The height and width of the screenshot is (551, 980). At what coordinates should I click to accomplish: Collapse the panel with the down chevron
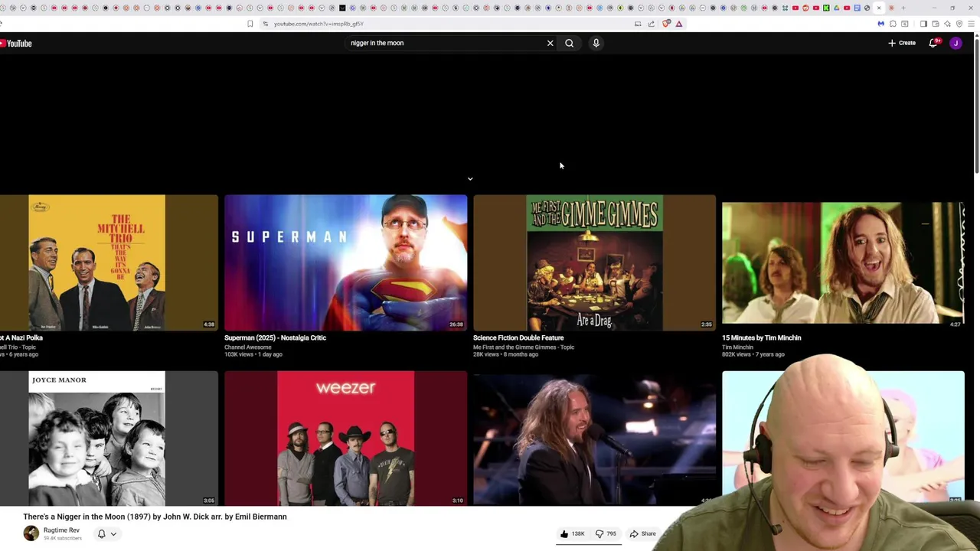point(470,178)
